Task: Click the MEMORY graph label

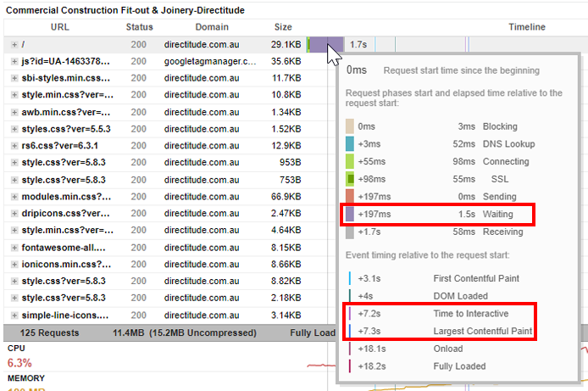Action: click(26, 378)
